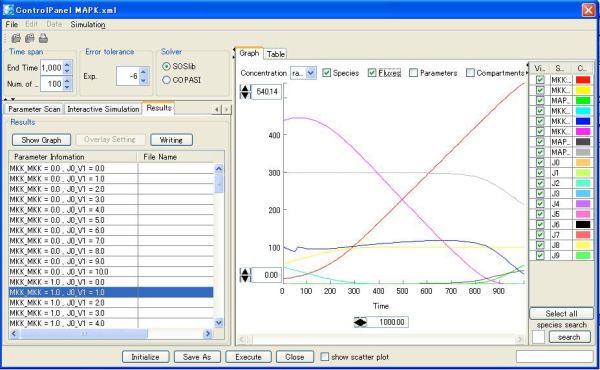This screenshot has width=600, height=370.
Task: Click the tab scroll right arrow beside Results
Action: click(227, 109)
